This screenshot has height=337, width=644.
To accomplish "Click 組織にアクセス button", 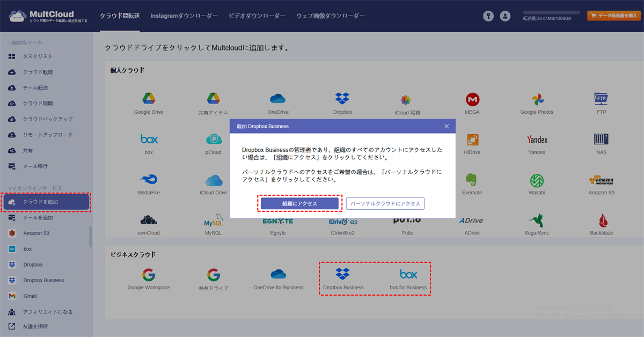I will 299,204.
